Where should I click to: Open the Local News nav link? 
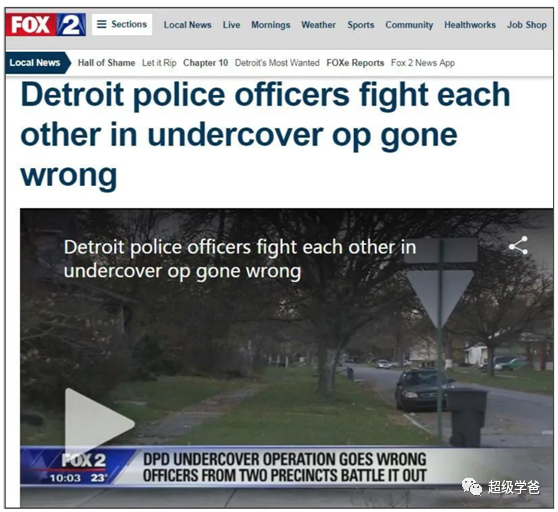pyautogui.click(x=188, y=25)
